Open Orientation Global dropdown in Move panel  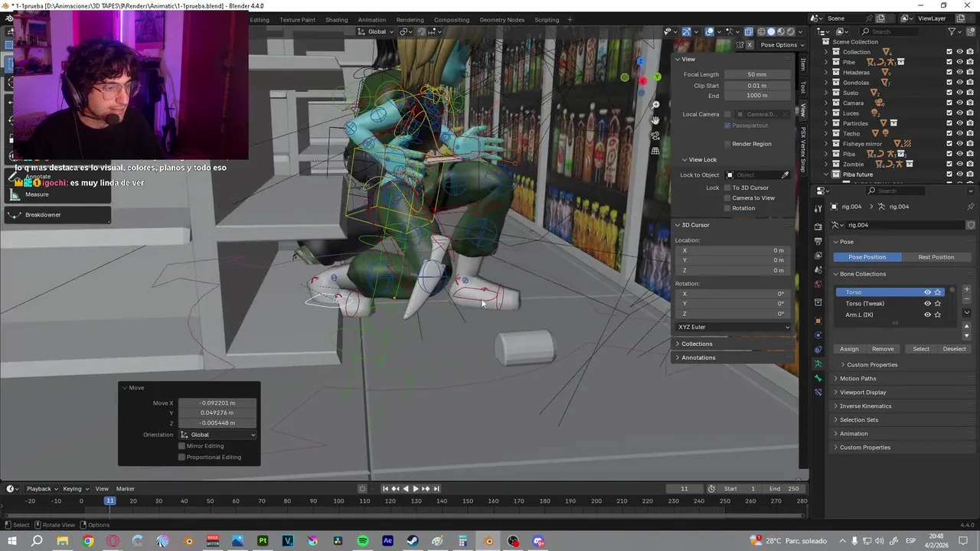[217, 435]
